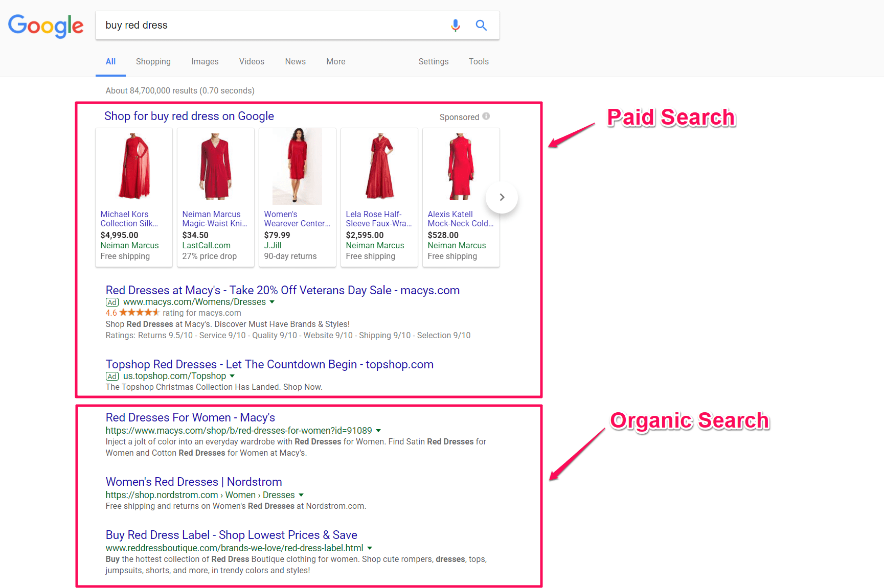Click the $79.99 price
The width and height of the screenshot is (884, 588).
[277, 236]
